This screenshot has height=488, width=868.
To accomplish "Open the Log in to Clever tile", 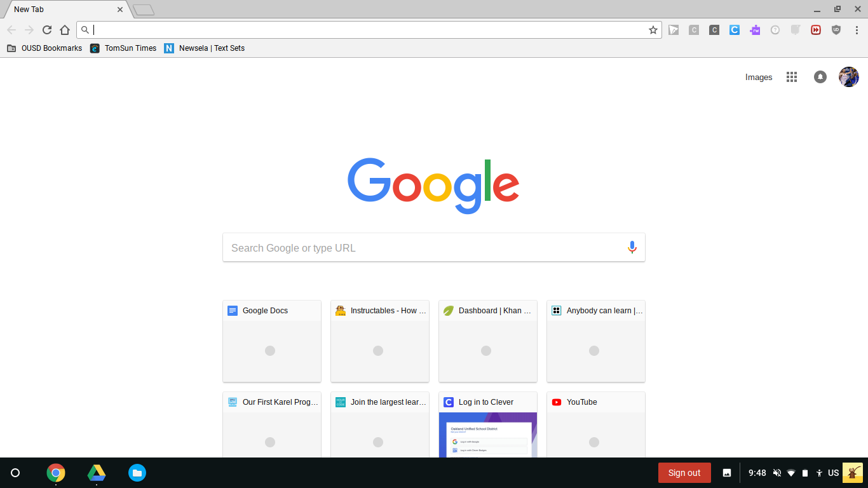I will [x=488, y=424].
